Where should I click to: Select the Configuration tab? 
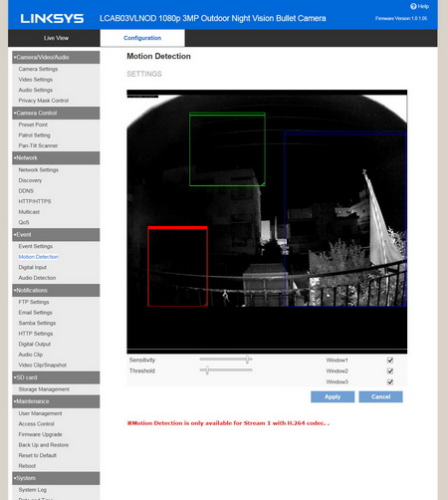pyautogui.click(x=142, y=38)
